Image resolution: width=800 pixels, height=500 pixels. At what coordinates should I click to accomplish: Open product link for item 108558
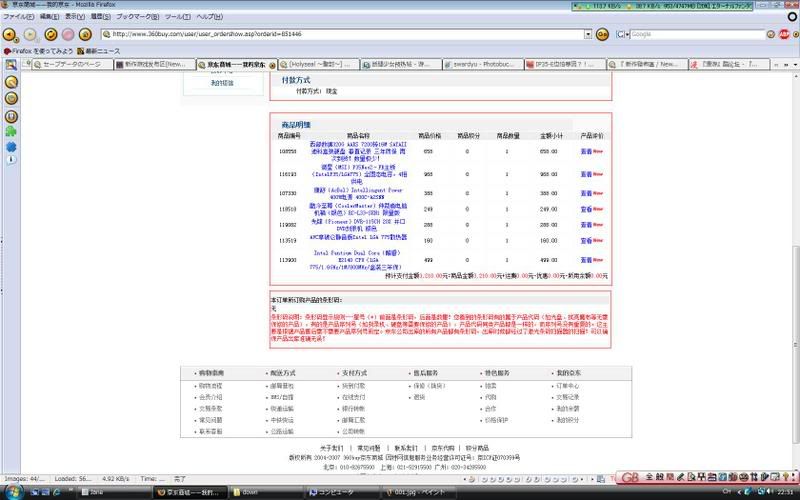coord(358,152)
